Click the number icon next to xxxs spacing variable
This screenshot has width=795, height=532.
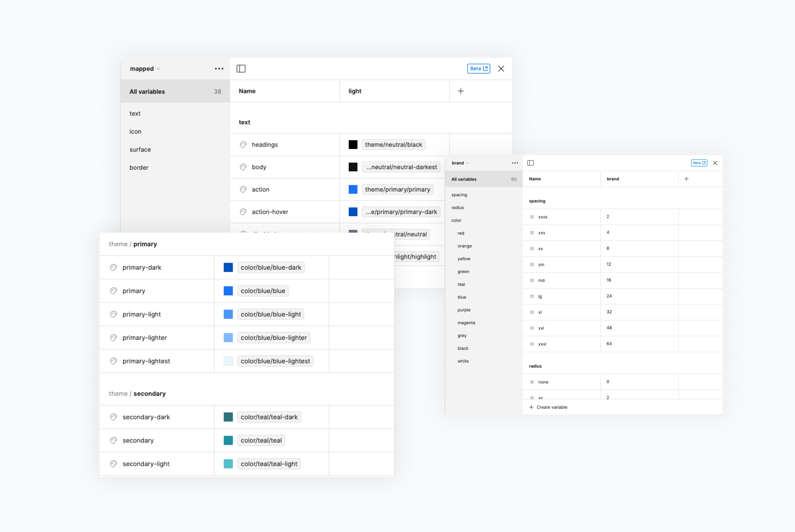tap(532, 217)
